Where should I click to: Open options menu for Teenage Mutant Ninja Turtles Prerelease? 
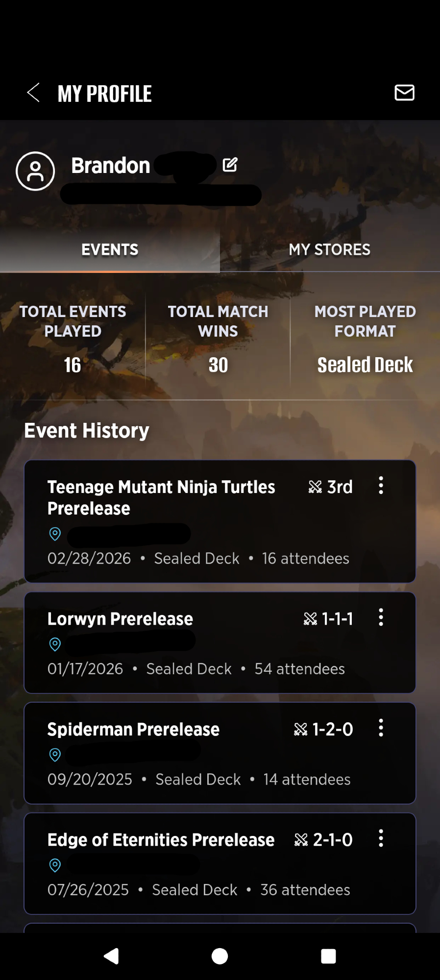[381, 486]
